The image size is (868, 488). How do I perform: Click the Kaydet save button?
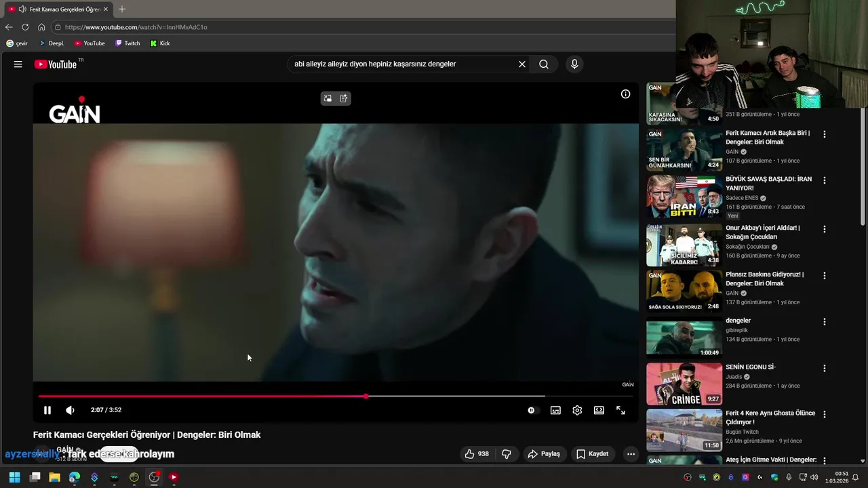593,454
